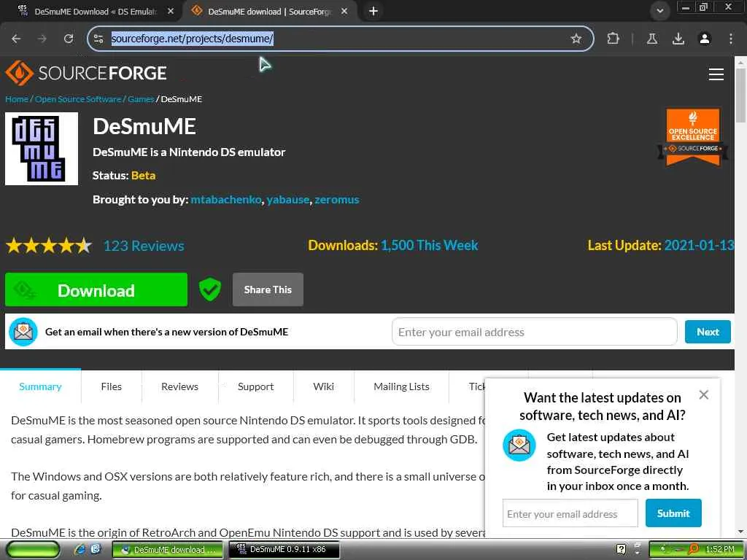Image resolution: width=747 pixels, height=560 pixels.
Task: Click the green shield security check icon
Action: [x=209, y=289]
